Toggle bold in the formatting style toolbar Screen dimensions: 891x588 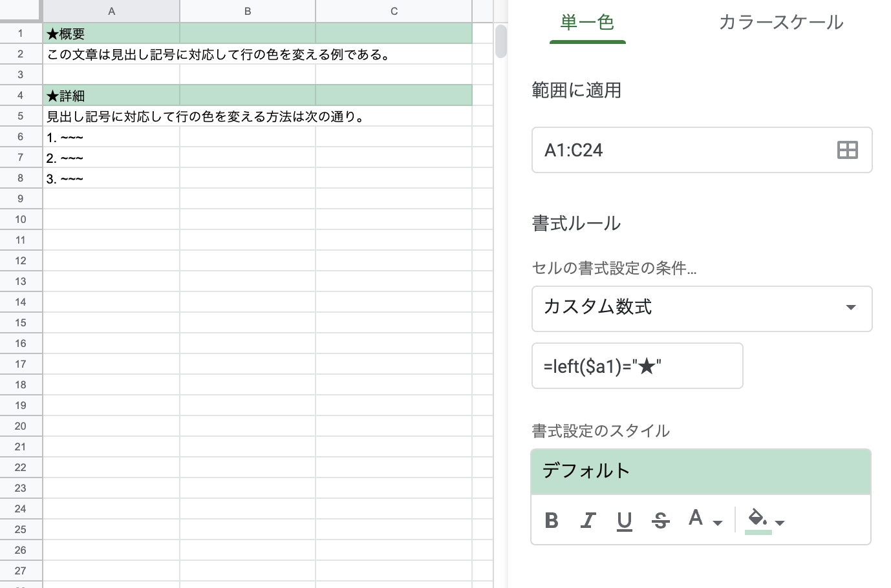click(x=552, y=520)
